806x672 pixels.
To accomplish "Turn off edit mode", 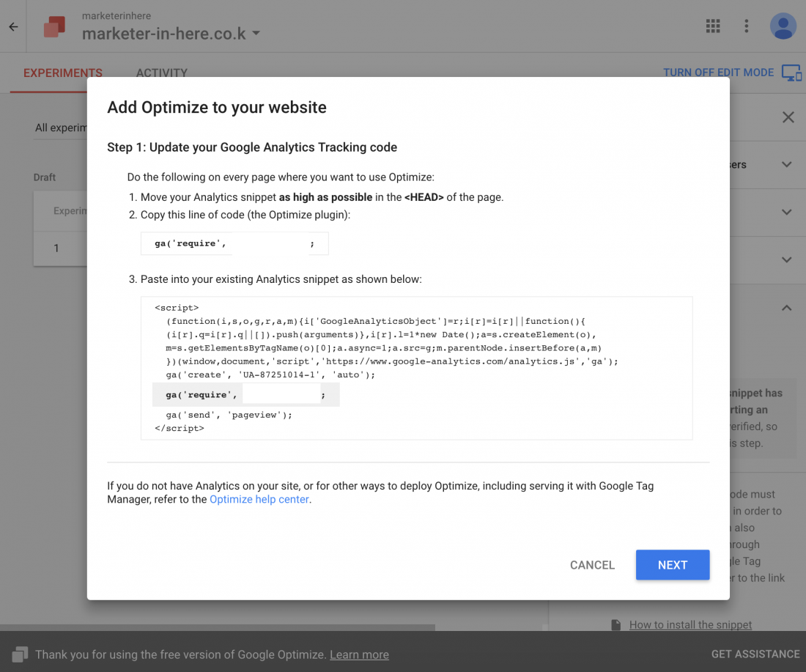I will [x=718, y=73].
